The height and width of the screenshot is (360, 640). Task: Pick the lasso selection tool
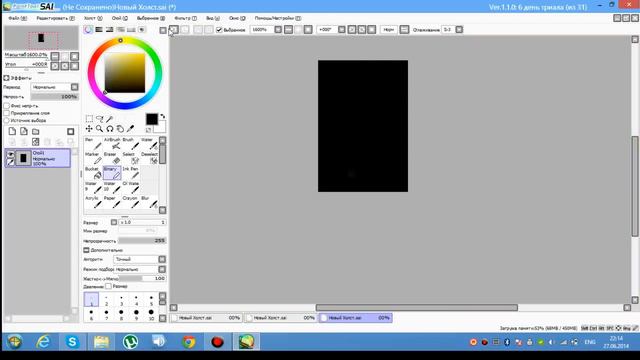click(100, 119)
